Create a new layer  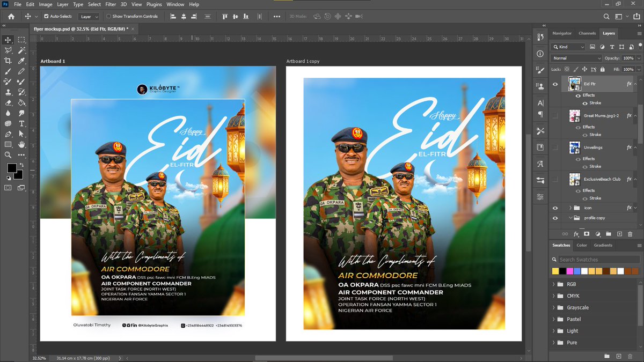click(x=619, y=234)
